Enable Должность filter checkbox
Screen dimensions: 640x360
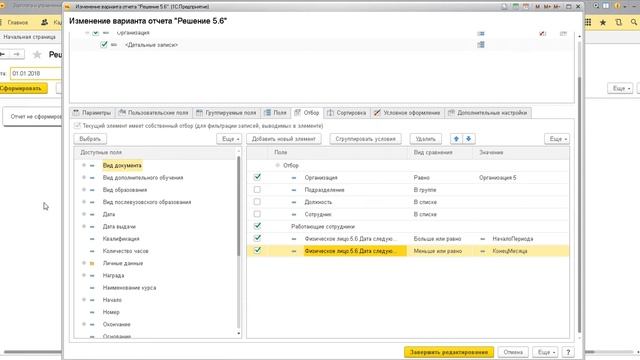click(257, 202)
